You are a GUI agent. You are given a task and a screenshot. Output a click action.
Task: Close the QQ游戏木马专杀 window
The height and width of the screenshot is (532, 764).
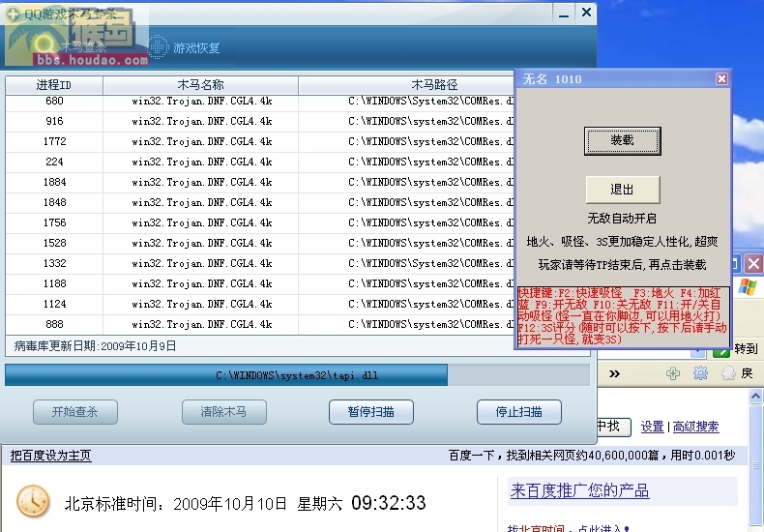tap(586, 13)
